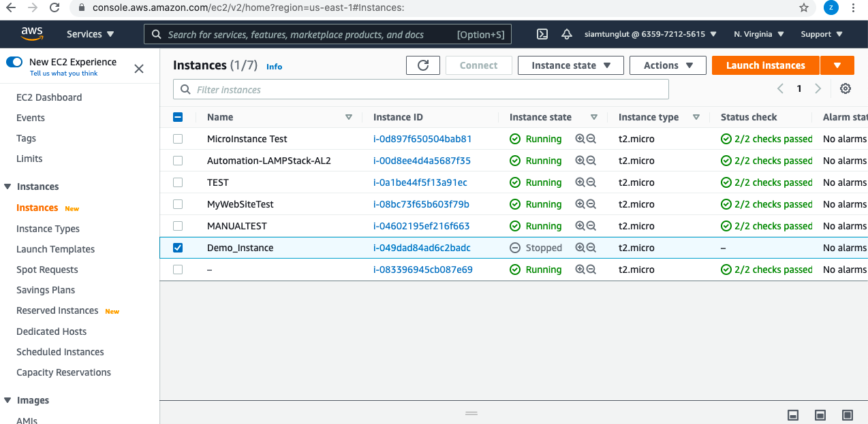868x424 pixels.
Task: Close the EC2 sidebar navigation
Action: point(139,69)
